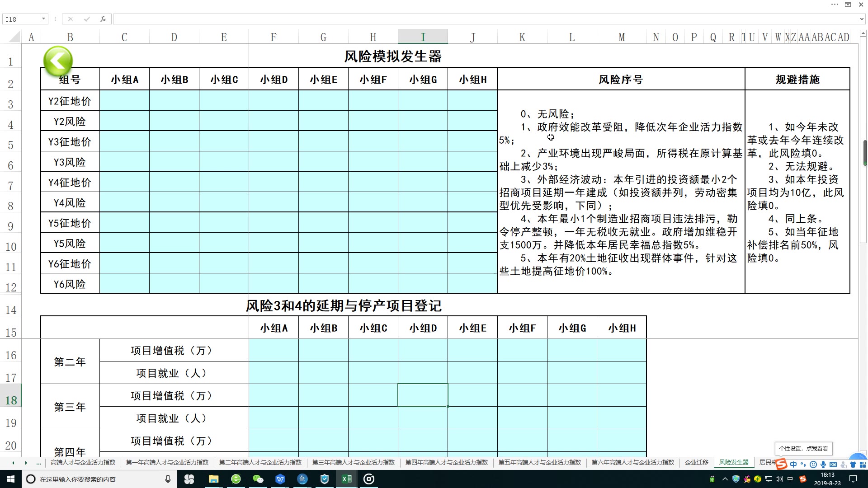
Task: Switch to 第五年高端人才与企业活力指数 sheet tab
Action: click(x=540, y=462)
